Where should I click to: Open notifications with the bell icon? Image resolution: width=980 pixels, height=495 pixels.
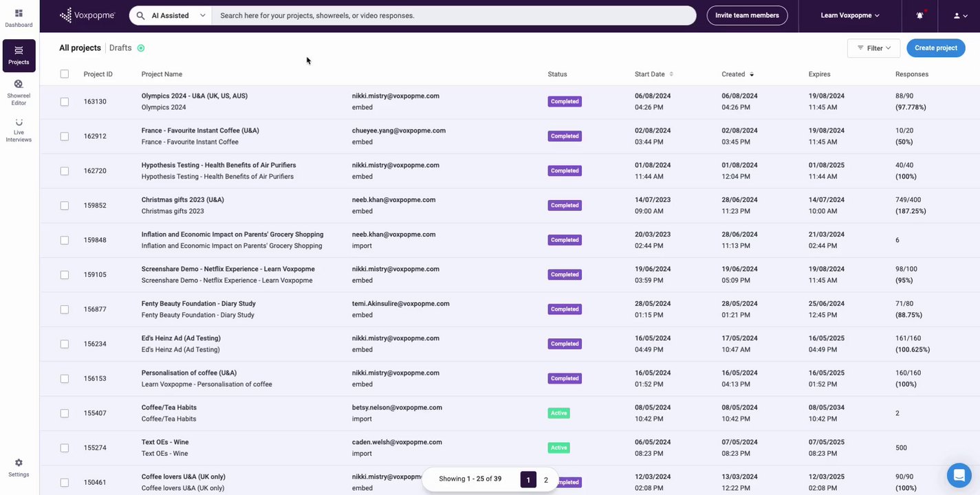pos(920,15)
